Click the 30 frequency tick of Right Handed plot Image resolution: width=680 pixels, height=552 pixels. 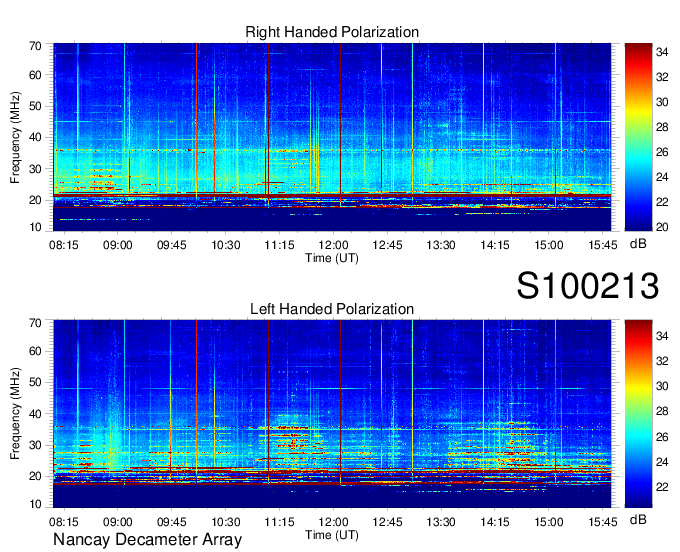pos(35,169)
